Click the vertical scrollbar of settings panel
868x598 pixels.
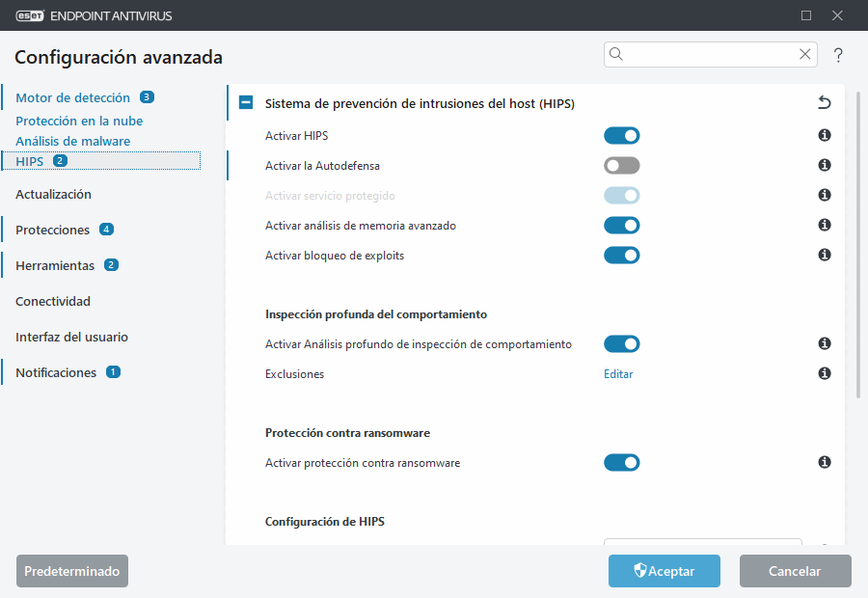858,245
